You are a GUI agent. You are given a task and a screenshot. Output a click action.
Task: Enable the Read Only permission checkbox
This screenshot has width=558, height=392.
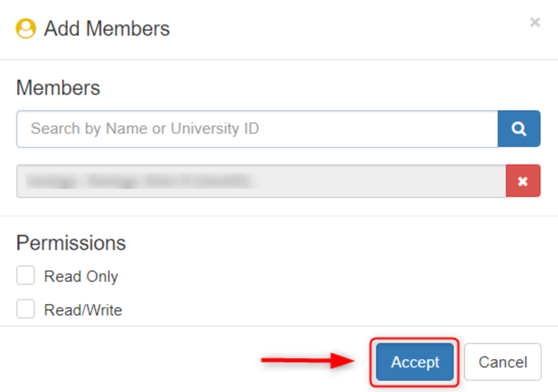(25, 275)
